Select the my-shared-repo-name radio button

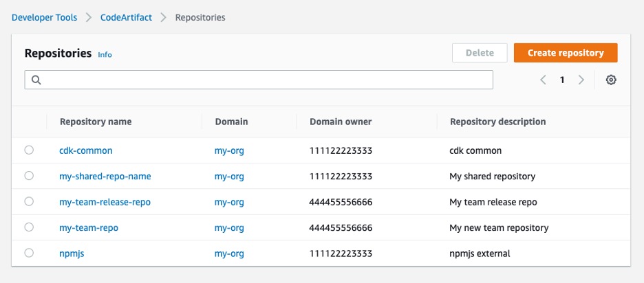click(x=29, y=176)
